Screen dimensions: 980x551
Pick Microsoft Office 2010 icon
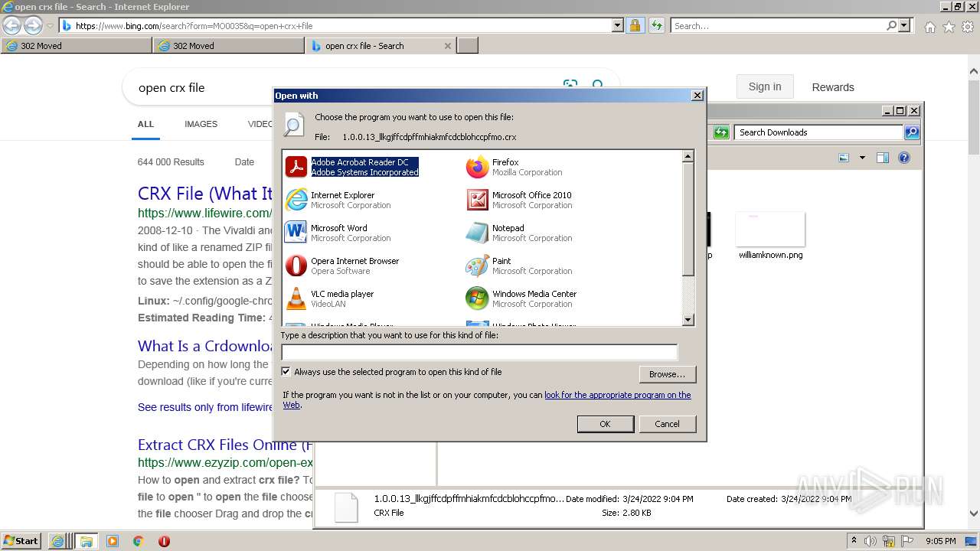point(477,200)
